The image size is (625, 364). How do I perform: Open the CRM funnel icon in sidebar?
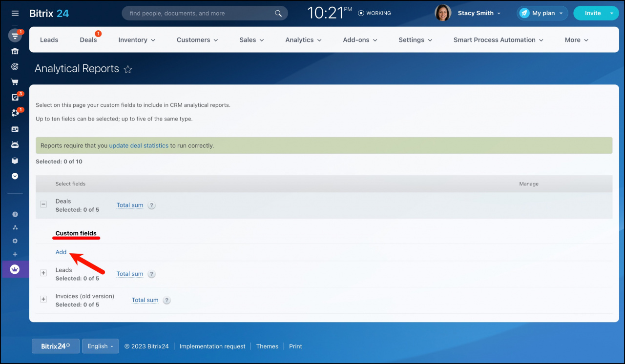[x=15, y=36]
